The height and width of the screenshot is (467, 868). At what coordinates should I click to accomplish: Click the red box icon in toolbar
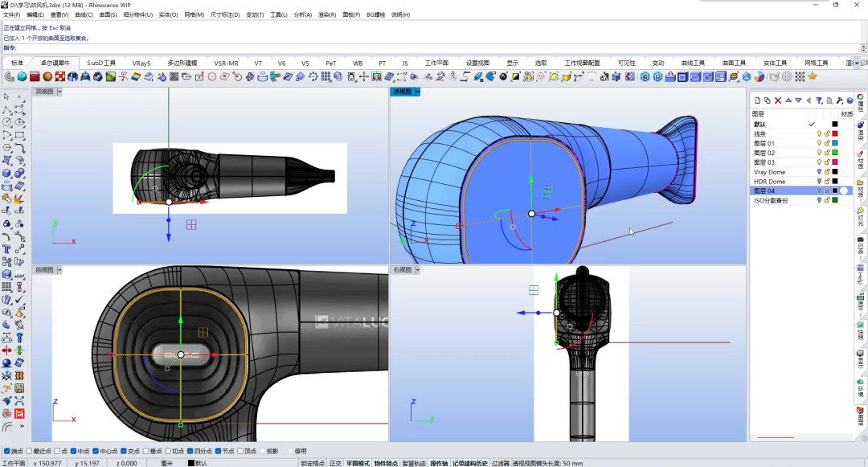pos(35,77)
